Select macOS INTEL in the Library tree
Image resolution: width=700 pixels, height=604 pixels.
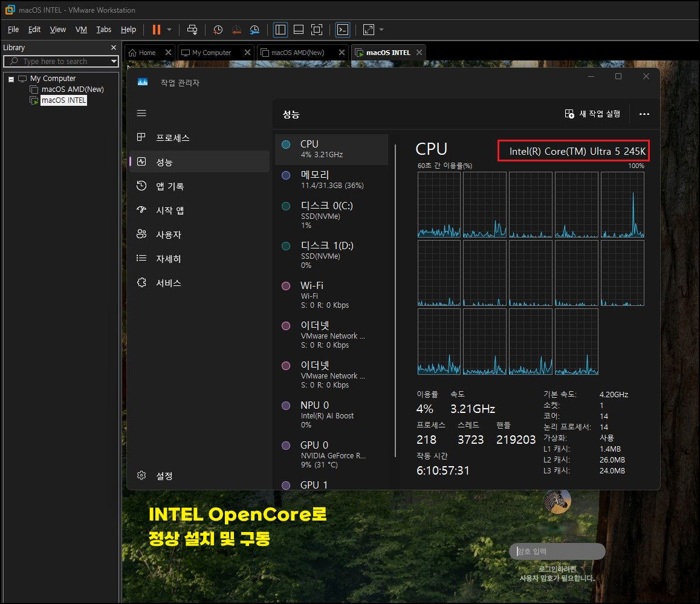(64, 100)
